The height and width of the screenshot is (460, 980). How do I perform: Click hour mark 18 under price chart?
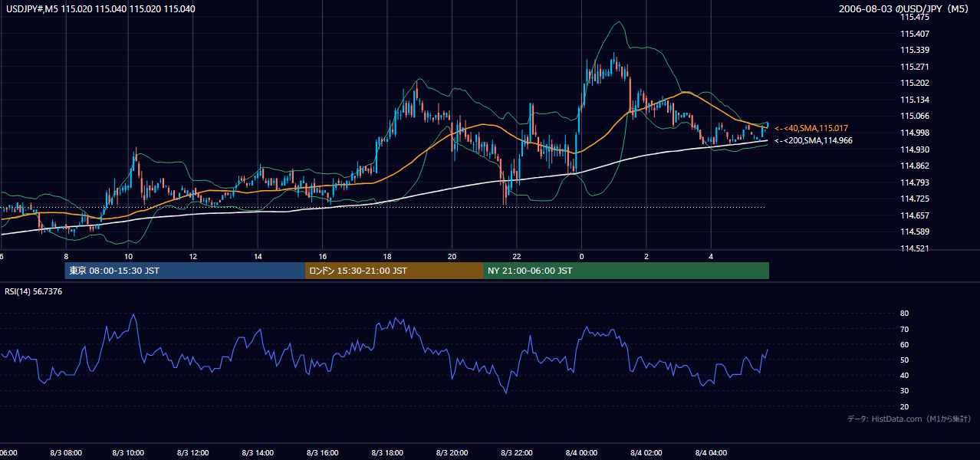point(387,257)
